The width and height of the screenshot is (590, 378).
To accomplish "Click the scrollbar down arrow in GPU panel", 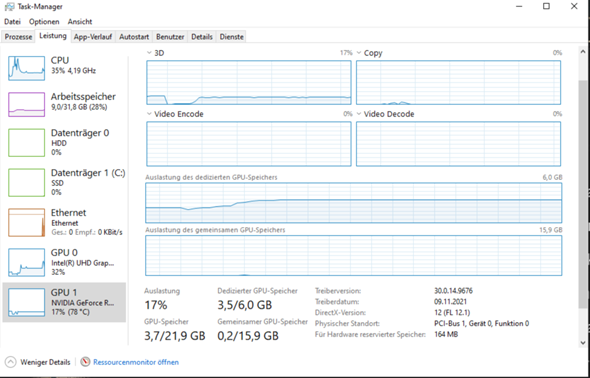I will tap(583, 343).
